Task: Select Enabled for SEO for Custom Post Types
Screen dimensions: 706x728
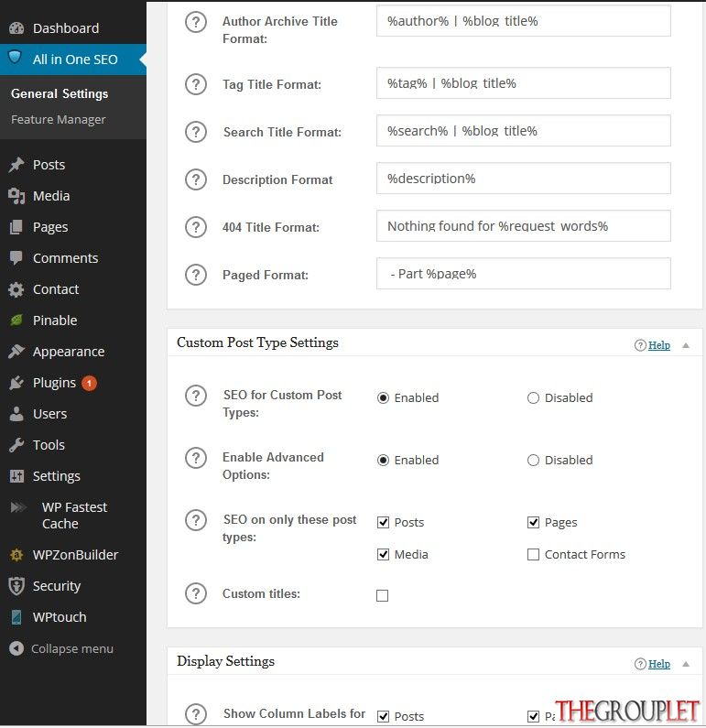Action: point(383,398)
